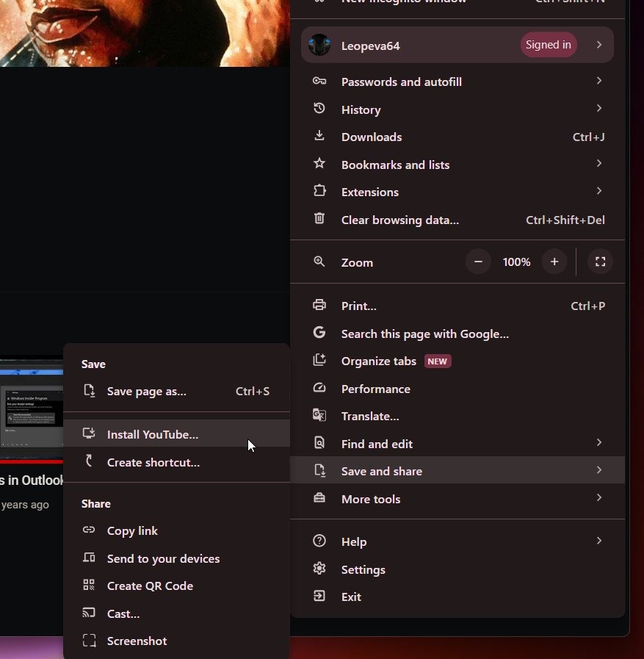644x659 pixels.
Task: Enter fullscreen with the zoom row button
Action: (601, 262)
